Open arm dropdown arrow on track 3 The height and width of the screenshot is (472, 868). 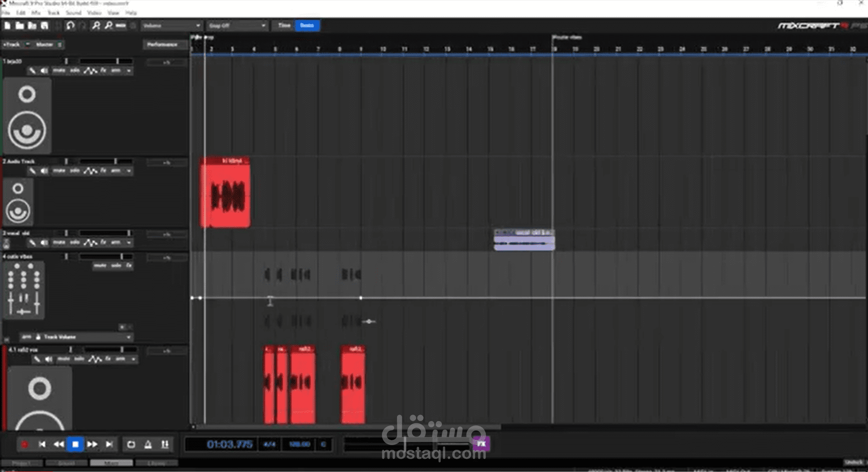click(x=129, y=243)
